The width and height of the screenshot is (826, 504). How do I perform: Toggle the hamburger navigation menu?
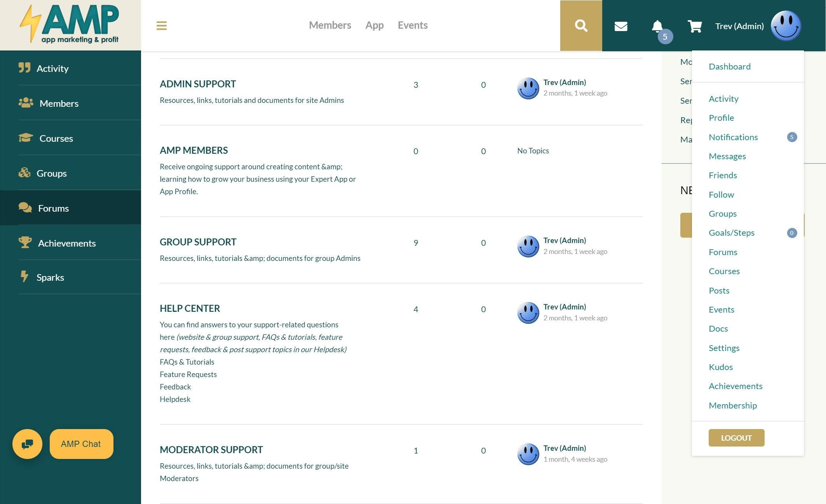click(161, 26)
